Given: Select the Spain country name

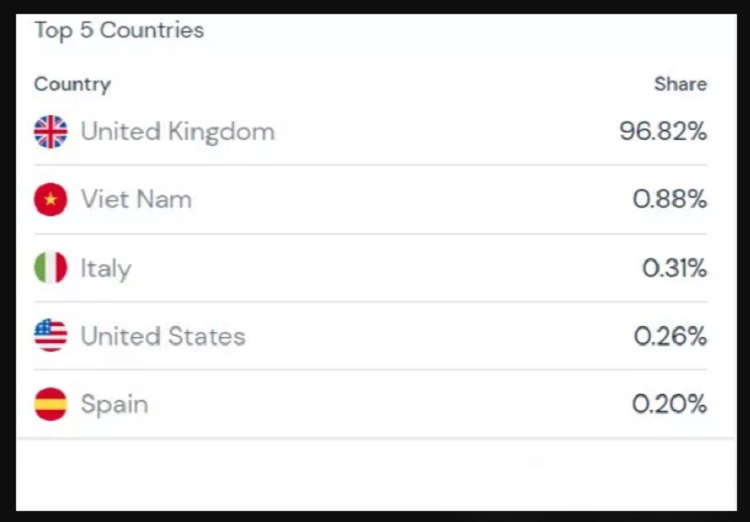Looking at the screenshot, I should [114, 405].
